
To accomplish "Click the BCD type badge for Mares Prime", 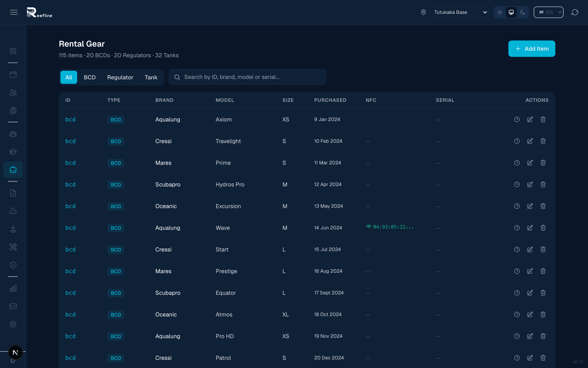I will click(x=116, y=163).
